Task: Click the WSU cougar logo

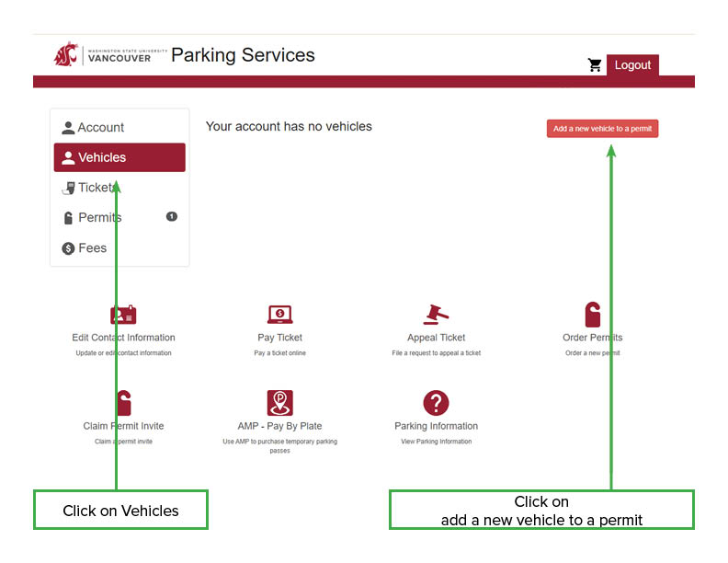Action: [x=65, y=54]
